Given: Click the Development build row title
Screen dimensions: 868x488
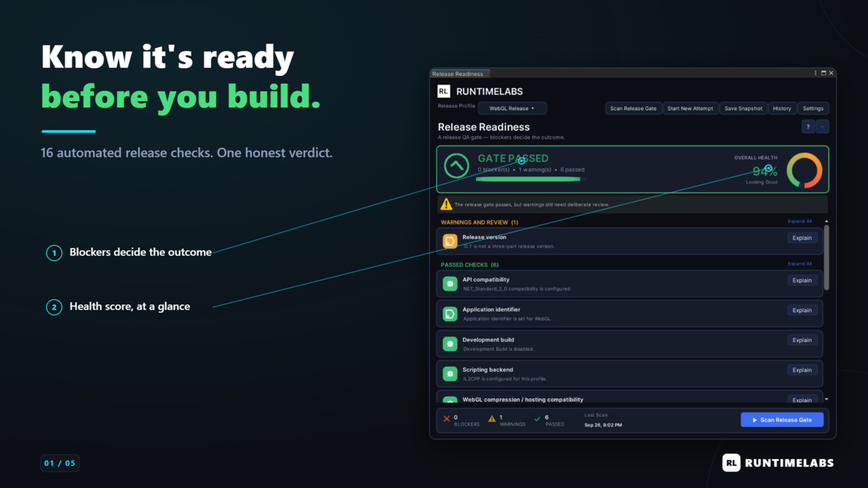Looking at the screenshot, I should click(488, 340).
